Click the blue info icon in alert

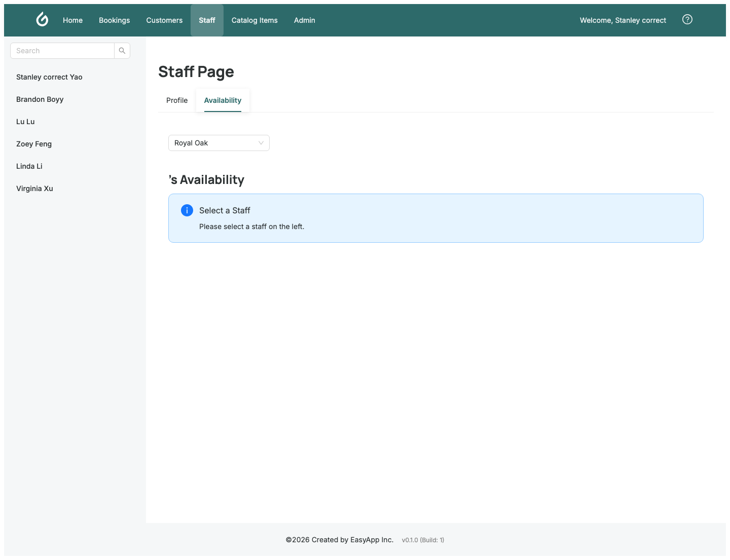(187, 210)
